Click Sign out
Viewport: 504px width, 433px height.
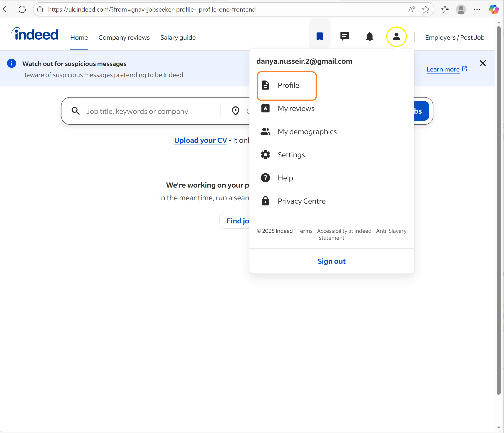coord(331,261)
